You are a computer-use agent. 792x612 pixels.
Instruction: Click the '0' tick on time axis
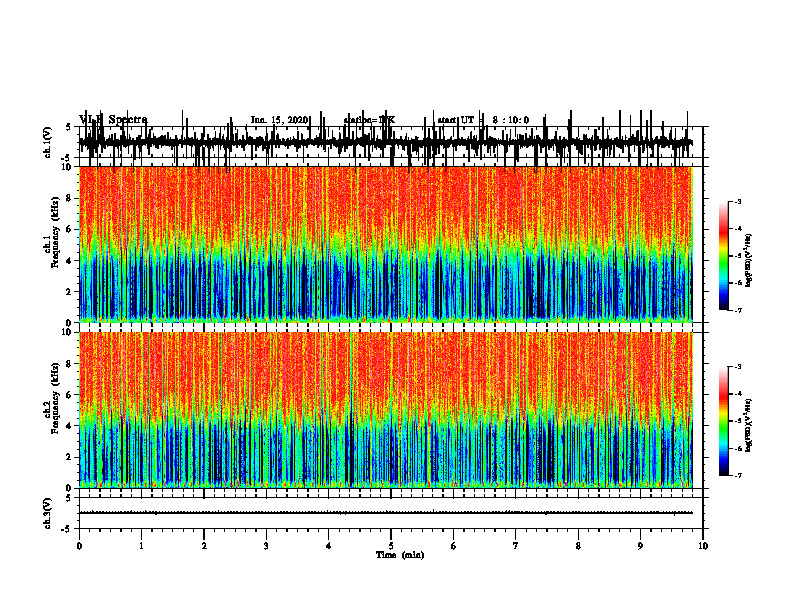[79, 546]
